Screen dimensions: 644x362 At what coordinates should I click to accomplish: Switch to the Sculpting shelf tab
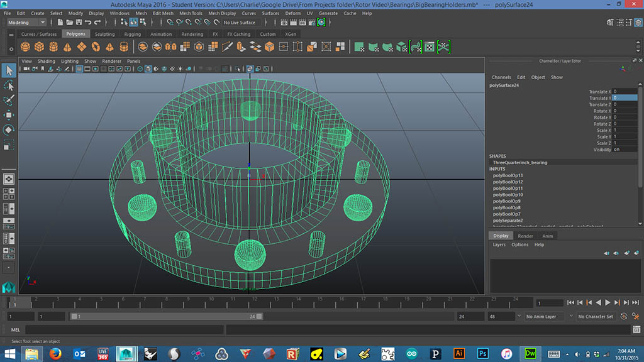pyautogui.click(x=104, y=34)
